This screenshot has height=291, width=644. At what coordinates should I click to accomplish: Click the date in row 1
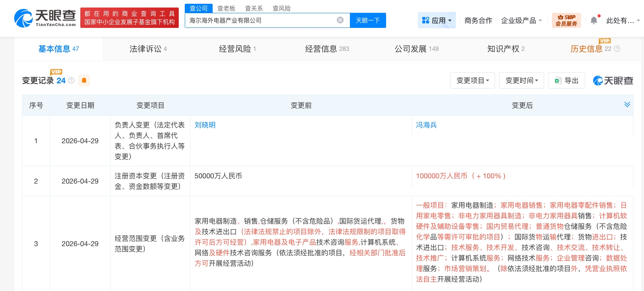click(80, 141)
